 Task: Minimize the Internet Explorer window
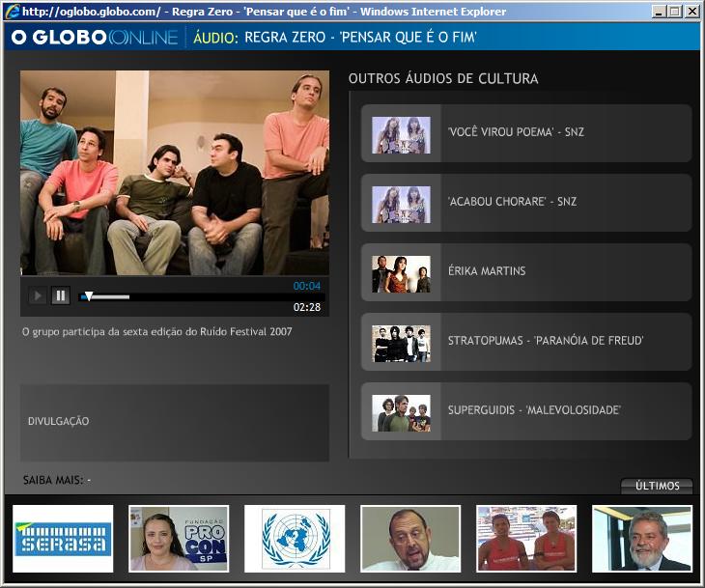pos(659,12)
